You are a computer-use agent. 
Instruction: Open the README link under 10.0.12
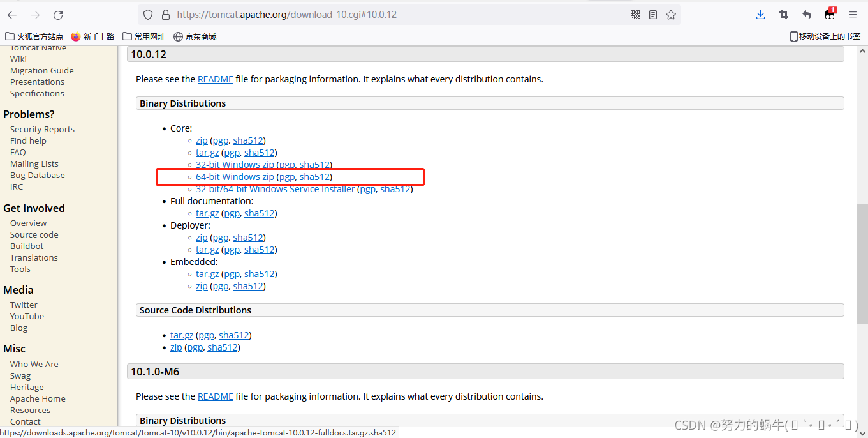click(x=216, y=79)
